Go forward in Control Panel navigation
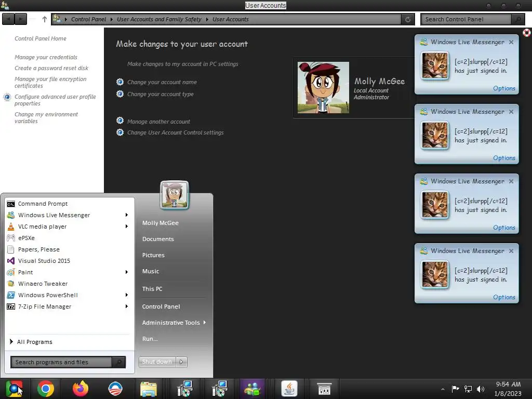The image size is (532, 399). click(21, 19)
